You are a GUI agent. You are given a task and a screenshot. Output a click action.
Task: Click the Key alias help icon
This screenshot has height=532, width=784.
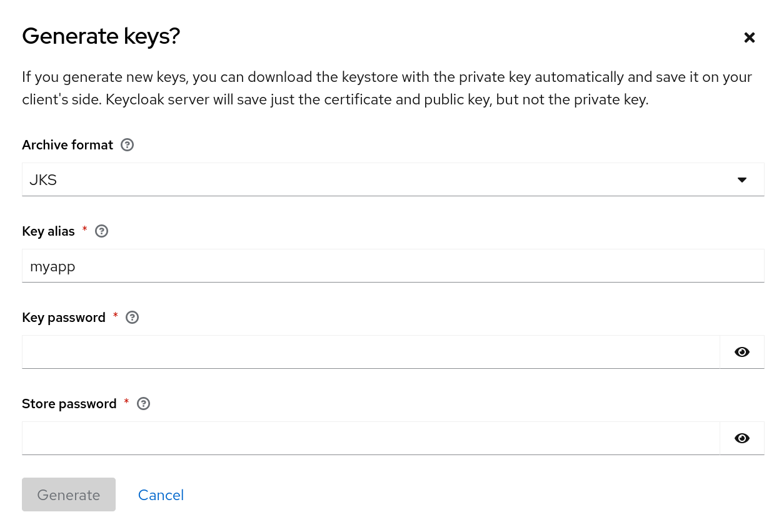[x=101, y=231]
